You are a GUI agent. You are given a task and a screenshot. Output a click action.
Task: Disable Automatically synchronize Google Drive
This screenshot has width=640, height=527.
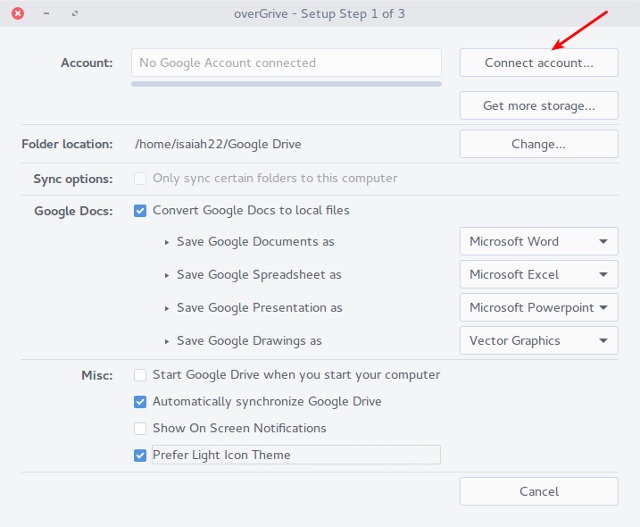(140, 402)
